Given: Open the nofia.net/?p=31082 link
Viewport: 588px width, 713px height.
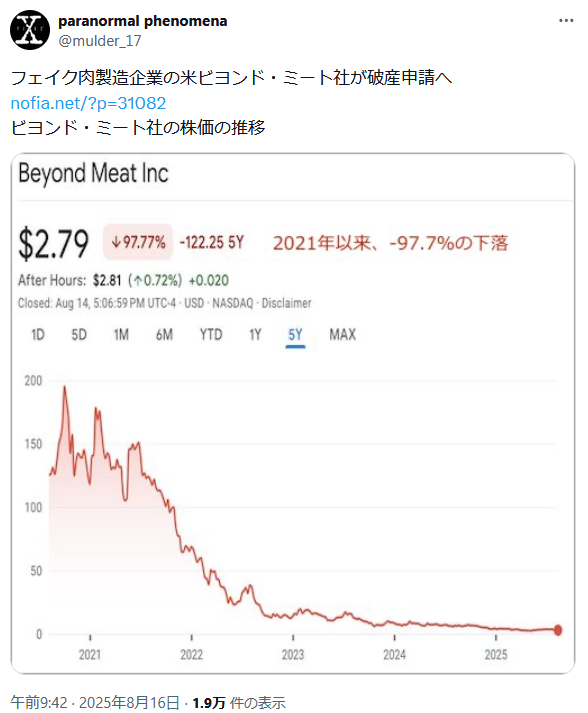Looking at the screenshot, I should pos(88,103).
